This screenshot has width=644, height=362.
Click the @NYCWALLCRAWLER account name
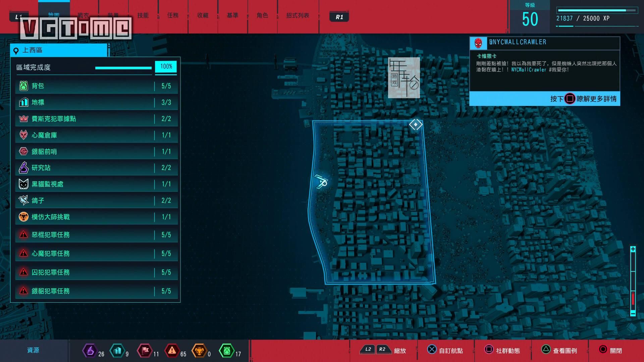pos(518,42)
